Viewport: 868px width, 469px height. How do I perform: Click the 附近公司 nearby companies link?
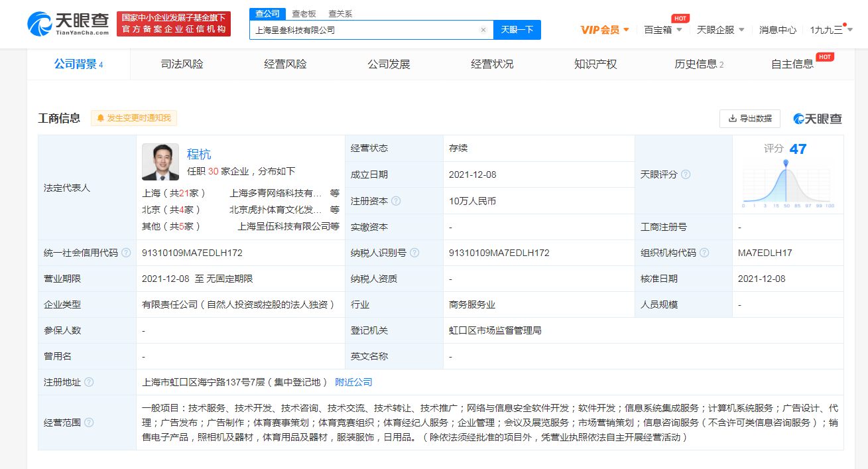tap(353, 382)
